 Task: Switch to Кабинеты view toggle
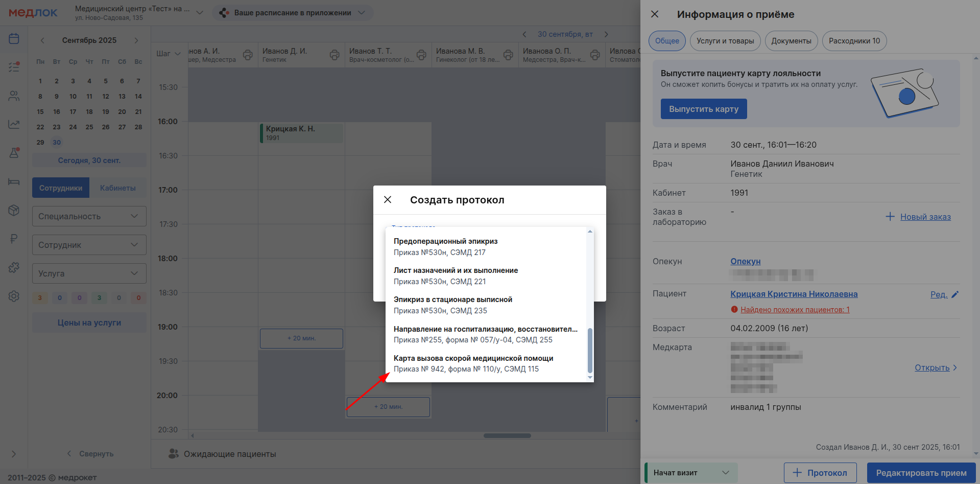point(118,188)
